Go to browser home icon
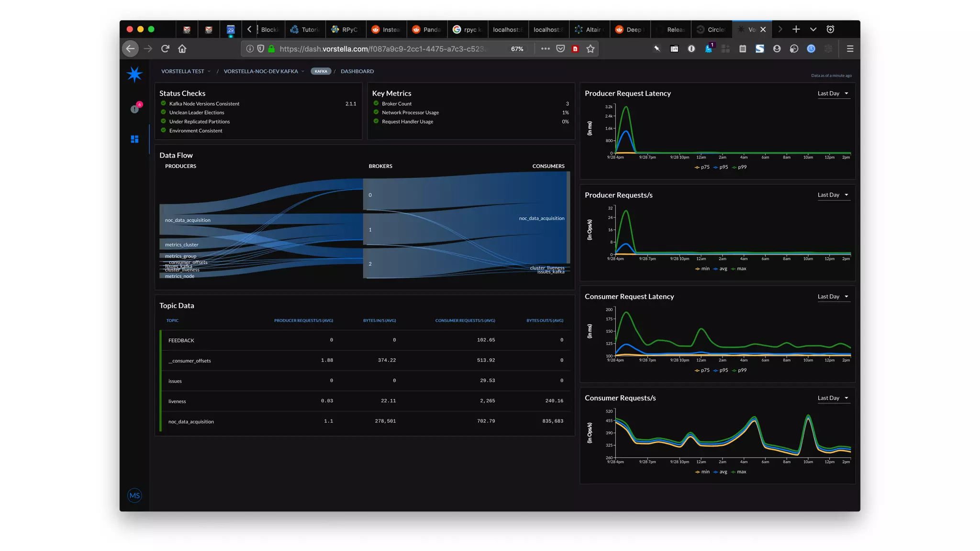 click(182, 49)
